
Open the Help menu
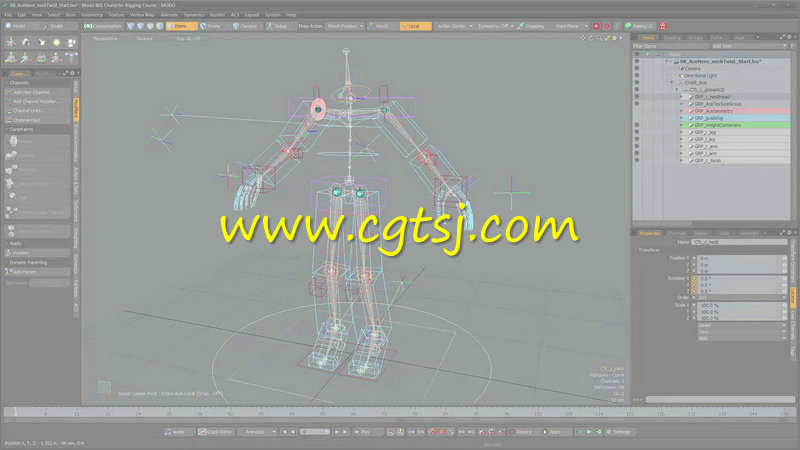291,15
